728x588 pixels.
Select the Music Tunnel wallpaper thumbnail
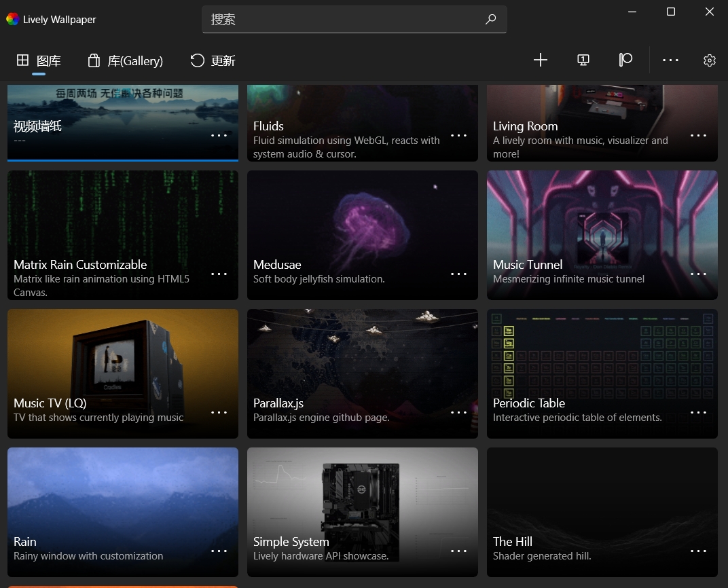(602, 235)
